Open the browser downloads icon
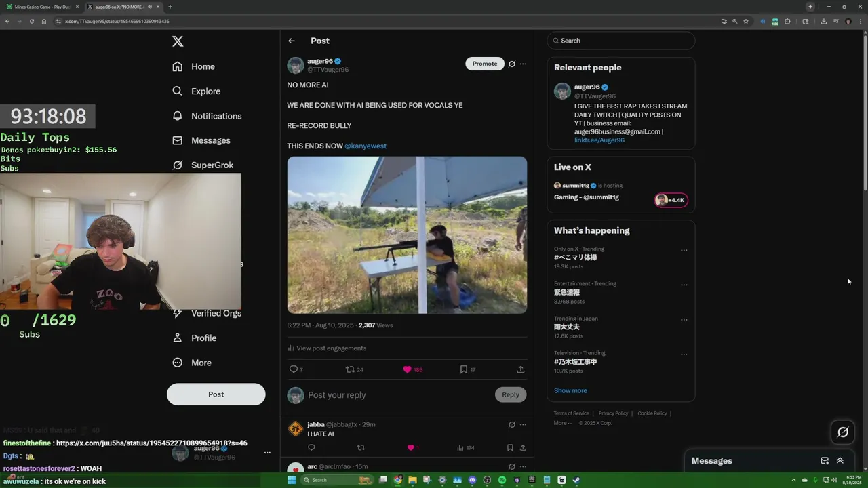 tap(823, 21)
